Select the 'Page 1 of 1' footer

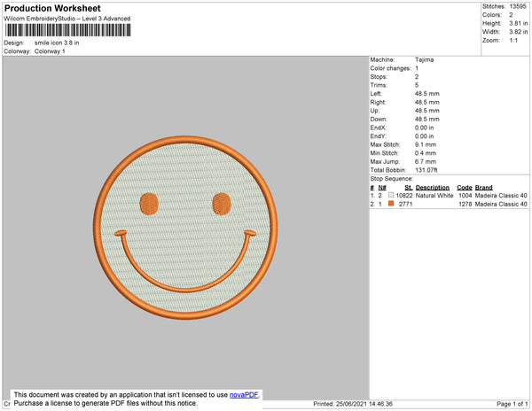[512, 404]
